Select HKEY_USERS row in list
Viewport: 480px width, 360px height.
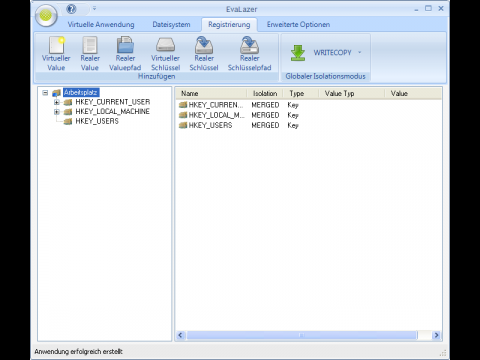point(309,125)
